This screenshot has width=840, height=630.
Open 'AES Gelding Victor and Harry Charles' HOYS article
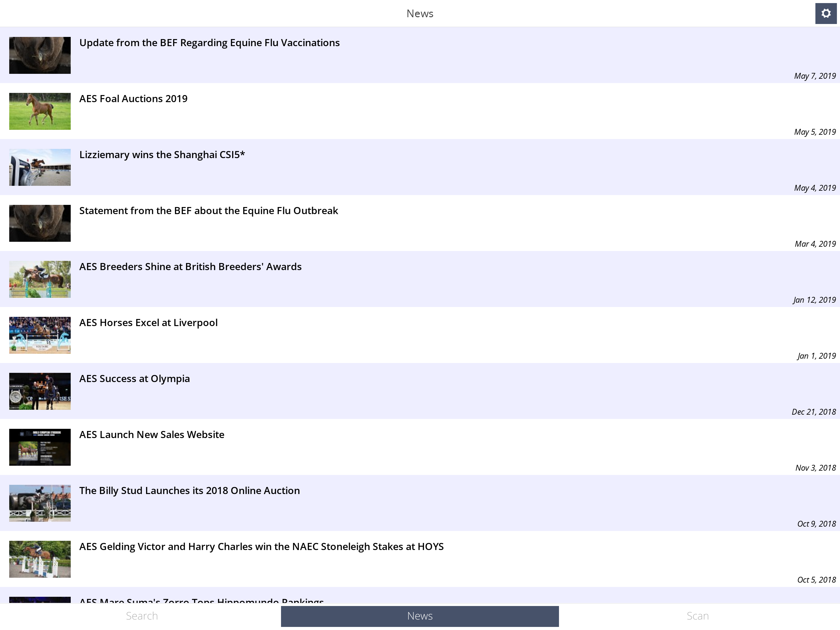(420, 559)
